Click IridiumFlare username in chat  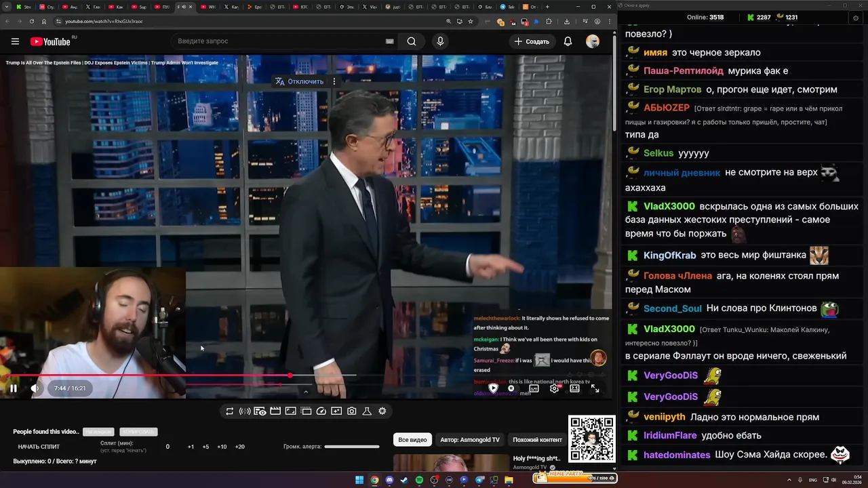670,436
